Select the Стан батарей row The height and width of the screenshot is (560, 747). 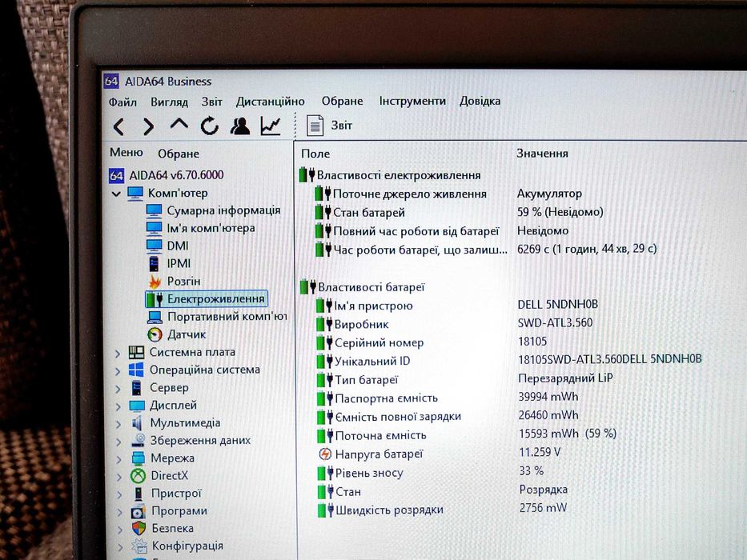tap(459, 212)
